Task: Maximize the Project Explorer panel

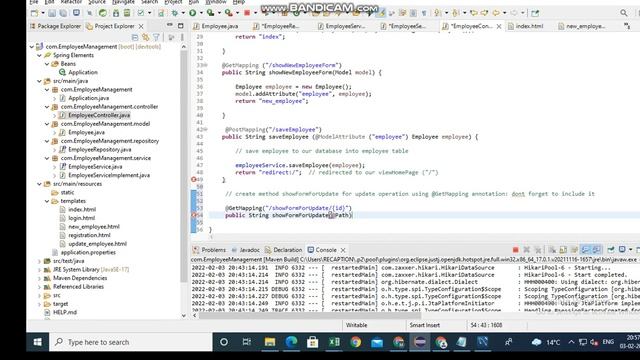Action: click(180, 26)
